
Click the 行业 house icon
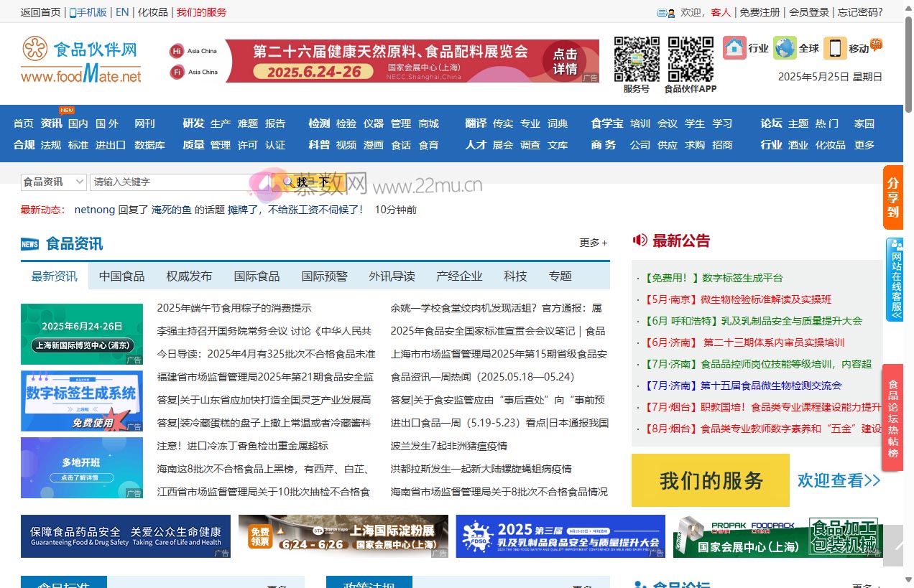[x=735, y=47]
